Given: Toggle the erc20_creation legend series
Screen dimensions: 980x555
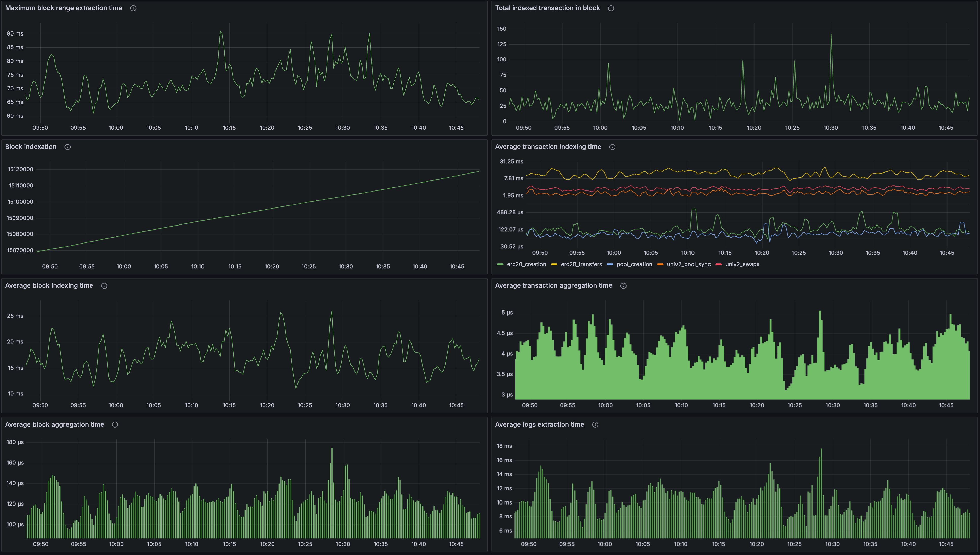Looking at the screenshot, I should click(526, 264).
